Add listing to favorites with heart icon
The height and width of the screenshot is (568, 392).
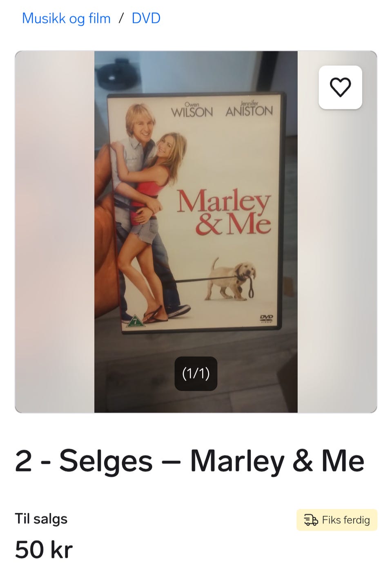340,87
